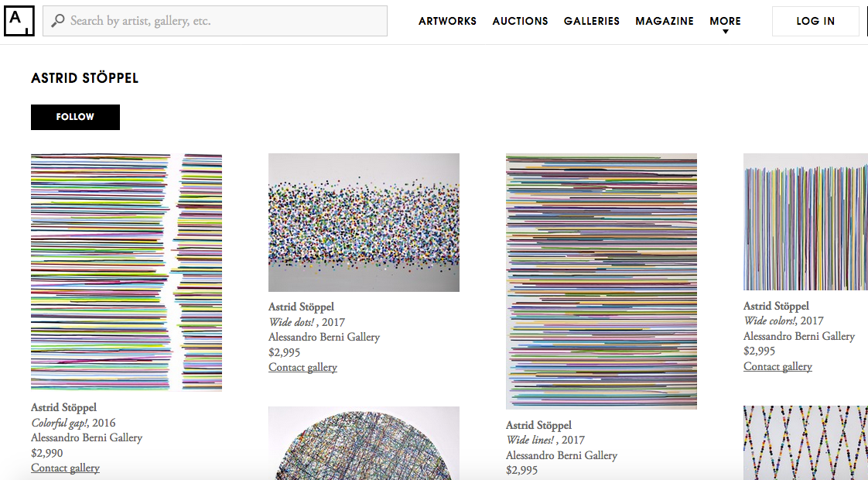Open the Wide dots! artwork thumbnail

pyautogui.click(x=364, y=222)
